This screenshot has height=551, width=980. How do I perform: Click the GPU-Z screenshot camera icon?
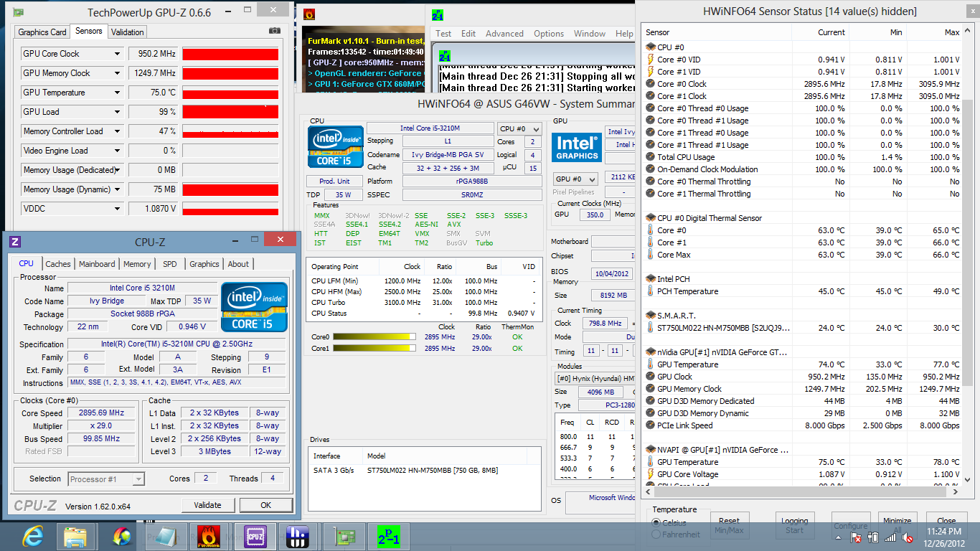[x=274, y=31]
